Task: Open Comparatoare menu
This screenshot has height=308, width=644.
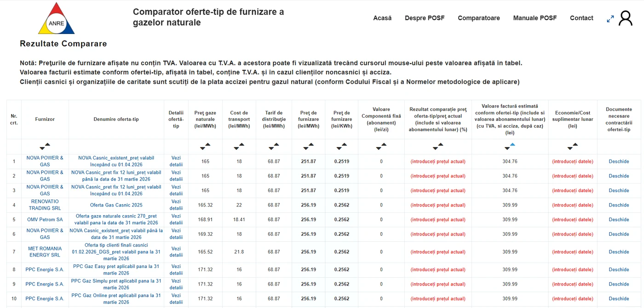Action: pos(479,18)
